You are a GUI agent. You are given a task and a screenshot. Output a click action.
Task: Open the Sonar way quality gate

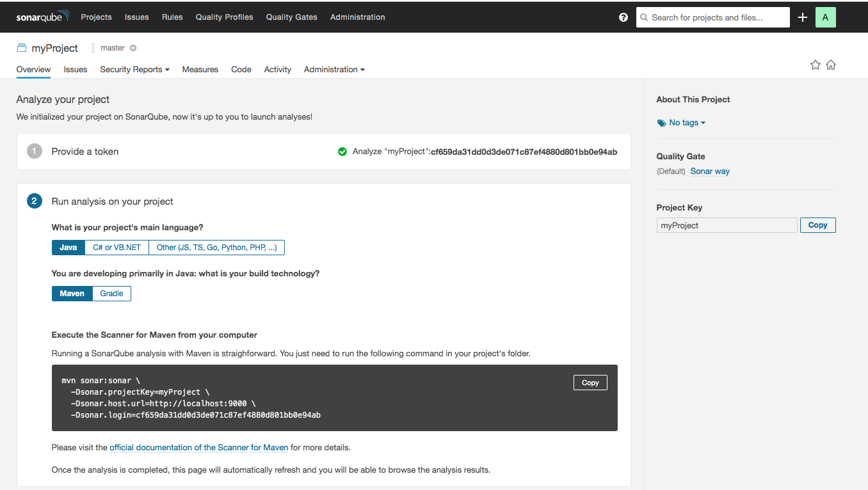(710, 171)
